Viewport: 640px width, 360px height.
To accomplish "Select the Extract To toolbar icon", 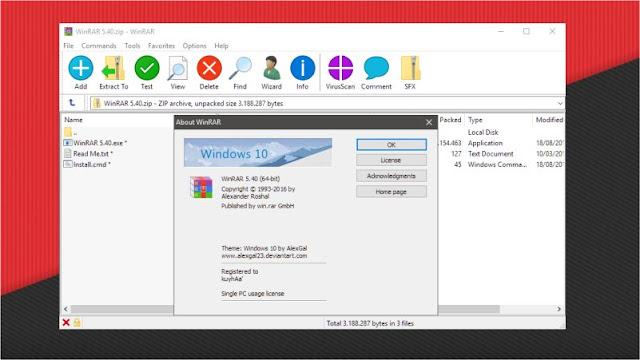I will click(113, 68).
